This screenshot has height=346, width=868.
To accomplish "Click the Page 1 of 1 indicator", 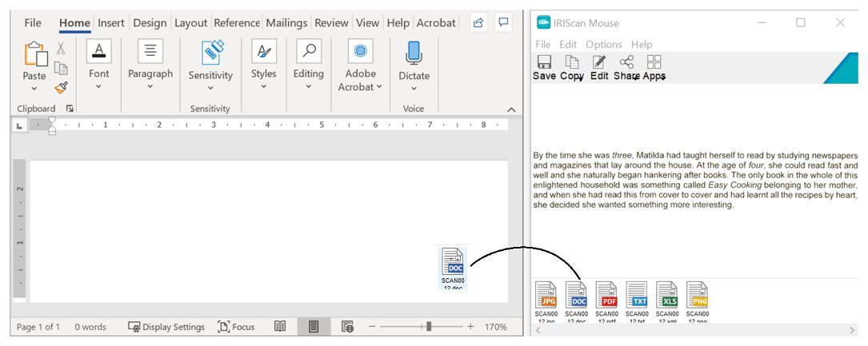I will pos(38,327).
